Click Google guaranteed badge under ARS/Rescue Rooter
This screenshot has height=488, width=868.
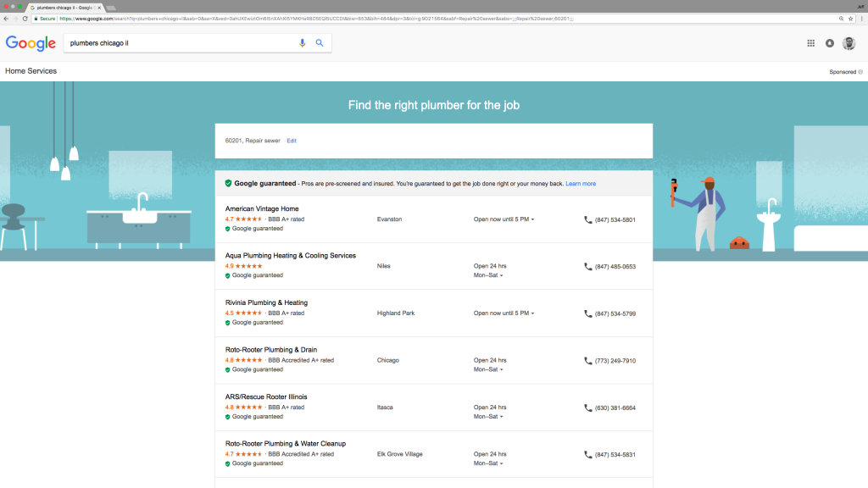[x=254, y=417]
